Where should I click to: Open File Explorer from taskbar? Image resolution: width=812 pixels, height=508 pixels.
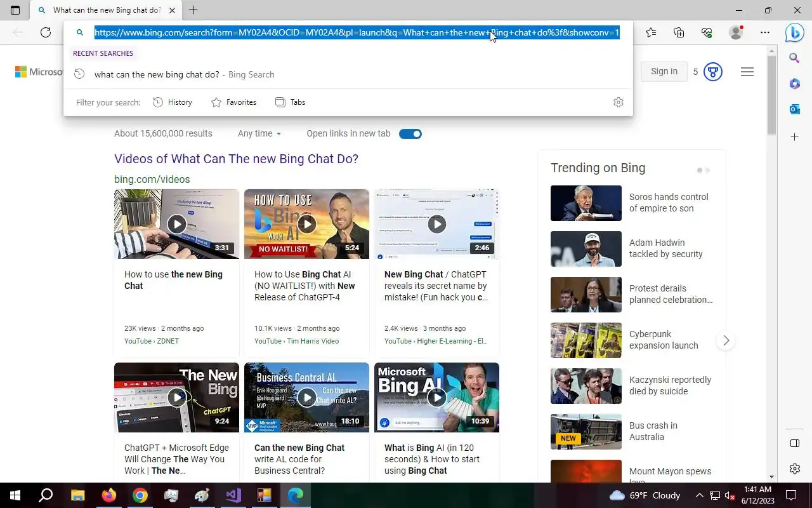pos(77,495)
